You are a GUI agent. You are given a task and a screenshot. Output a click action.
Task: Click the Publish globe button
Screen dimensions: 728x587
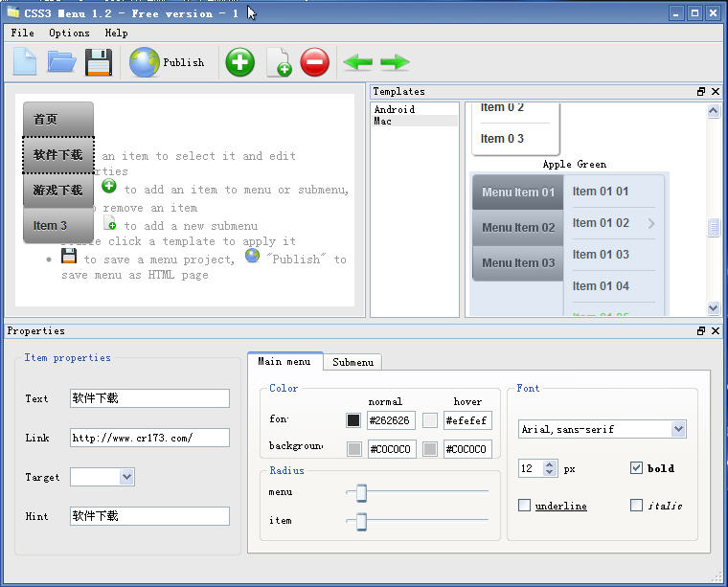point(167,62)
